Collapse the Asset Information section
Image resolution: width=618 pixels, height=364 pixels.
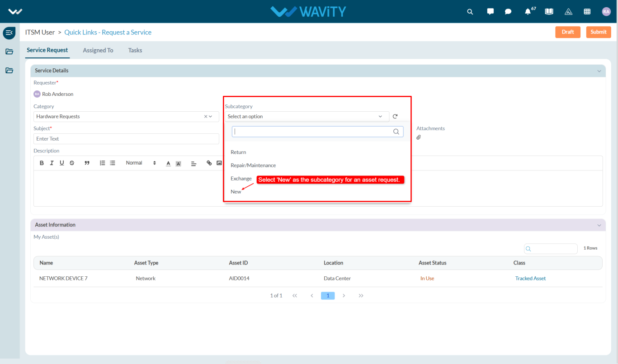point(599,225)
